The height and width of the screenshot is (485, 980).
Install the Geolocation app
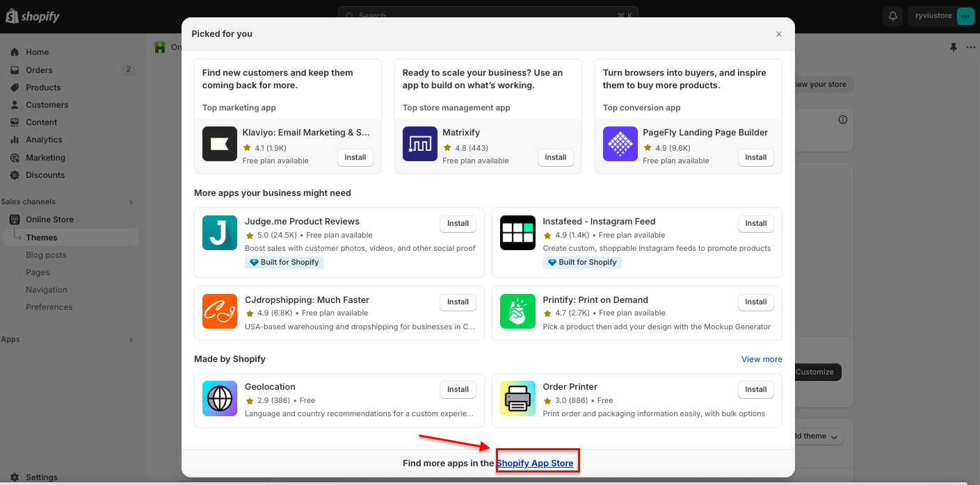458,390
